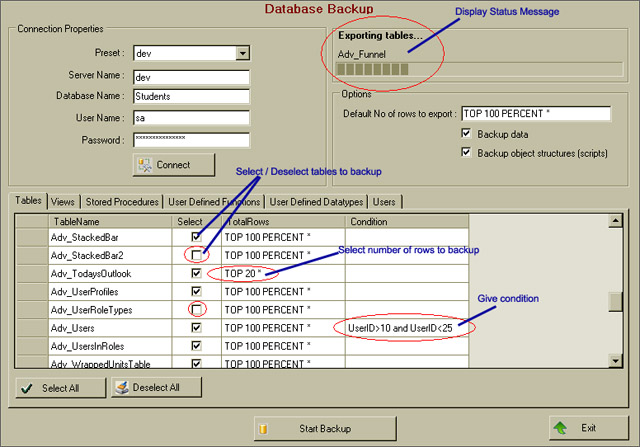Image resolution: width=640 pixels, height=447 pixels.
Task: Check the Adv_StackedBar2 select checkbox
Action: [x=197, y=255]
